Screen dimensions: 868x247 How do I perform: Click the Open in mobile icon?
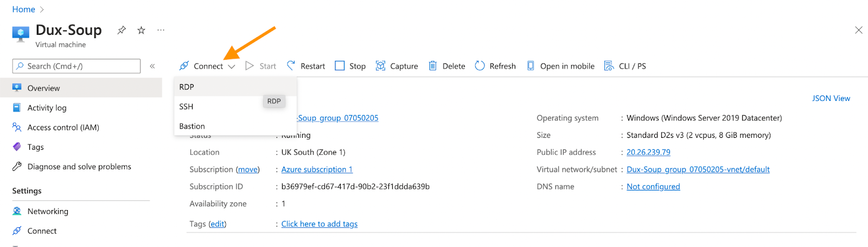pos(530,66)
